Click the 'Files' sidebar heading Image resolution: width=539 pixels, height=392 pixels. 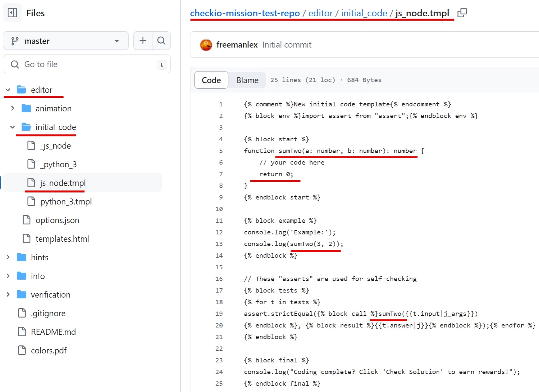pyautogui.click(x=36, y=13)
